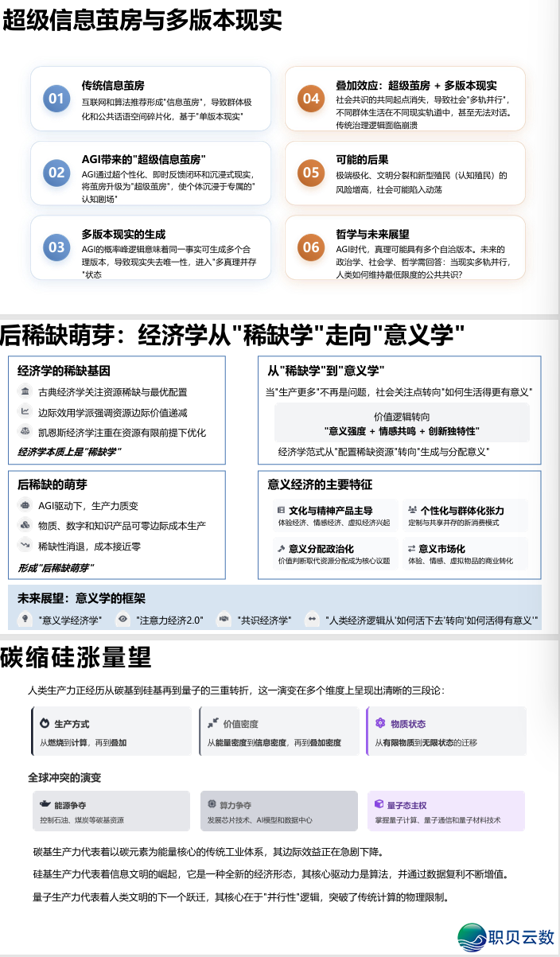The width and height of the screenshot is (560, 957).
Task: Click the 超级信息茧房与多版本现实 main title
Action: [x=142, y=20]
